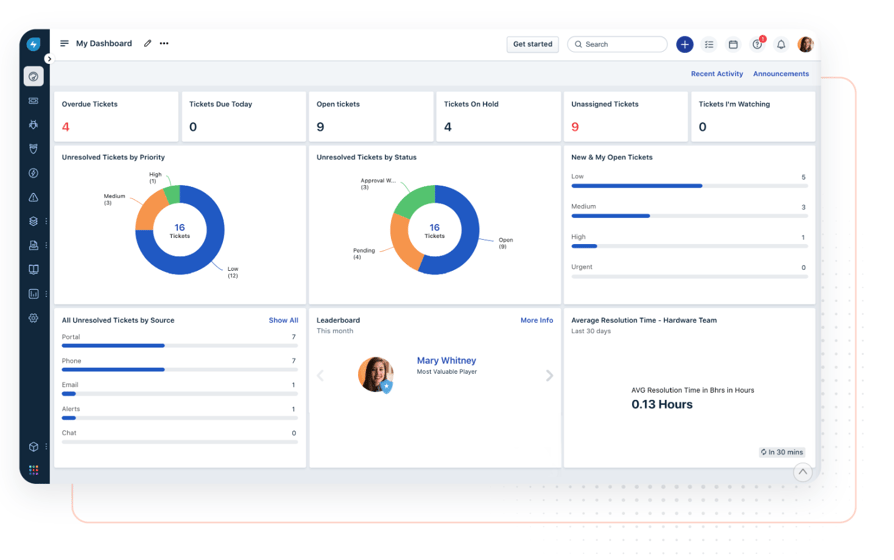Switch to Recent Activity
This screenshot has height=560, width=894.
(716, 74)
